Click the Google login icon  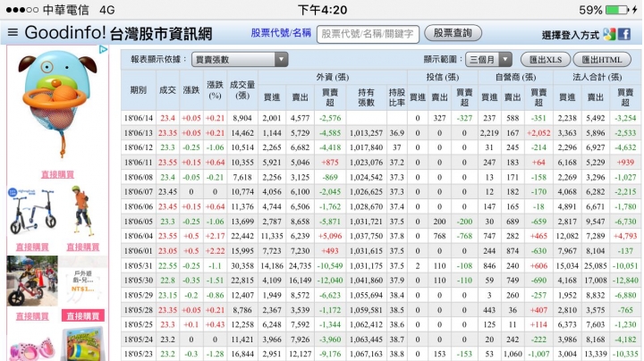tap(609, 34)
